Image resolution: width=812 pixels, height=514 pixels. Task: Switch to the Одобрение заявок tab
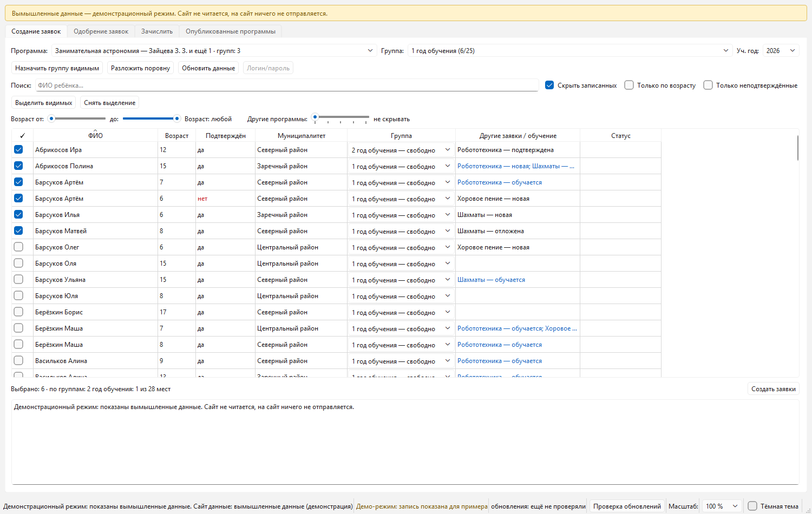[101, 31]
